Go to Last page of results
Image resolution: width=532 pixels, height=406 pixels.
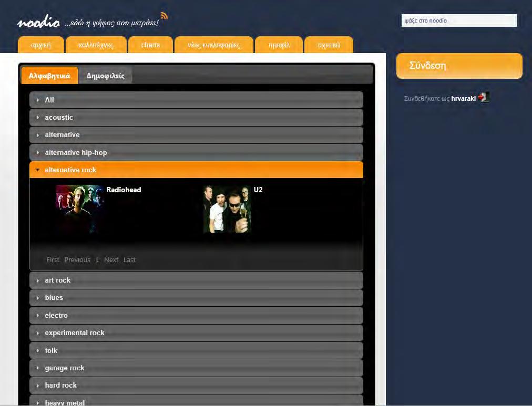coord(129,259)
